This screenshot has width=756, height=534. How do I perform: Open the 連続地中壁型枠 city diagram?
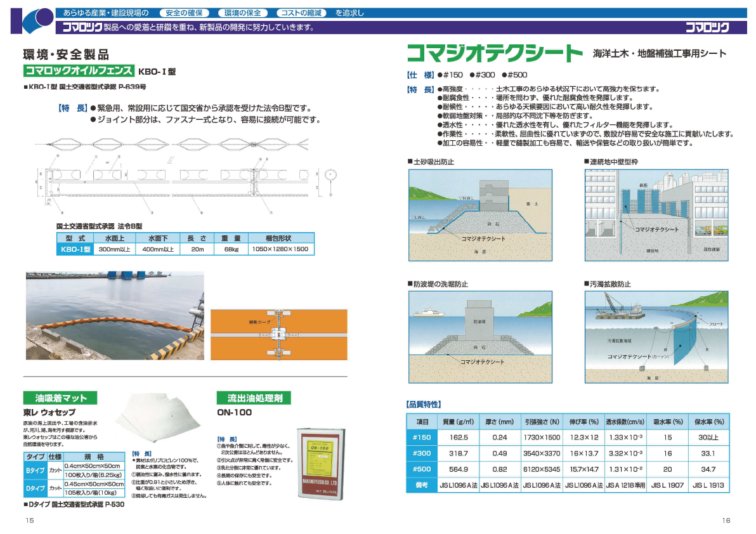click(x=656, y=216)
